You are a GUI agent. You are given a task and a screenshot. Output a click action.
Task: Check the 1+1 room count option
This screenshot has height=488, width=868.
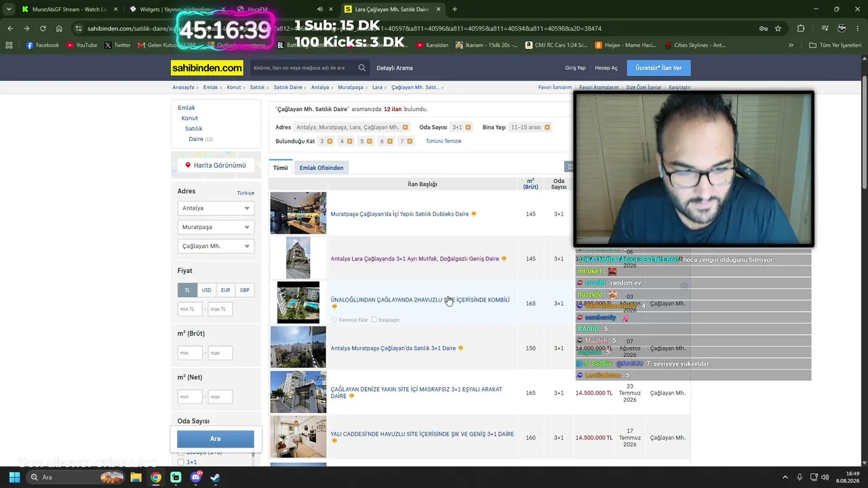tap(181, 462)
